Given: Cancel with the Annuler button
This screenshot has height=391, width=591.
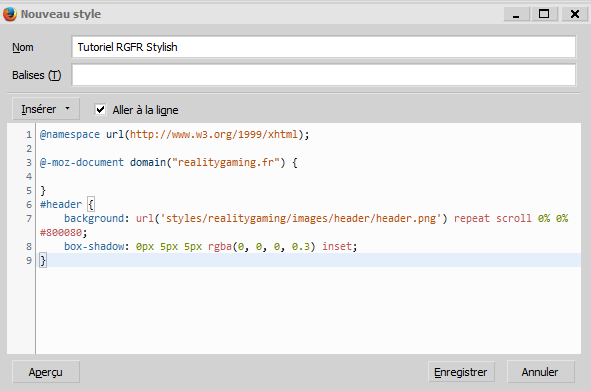Looking at the screenshot, I should 540,372.
